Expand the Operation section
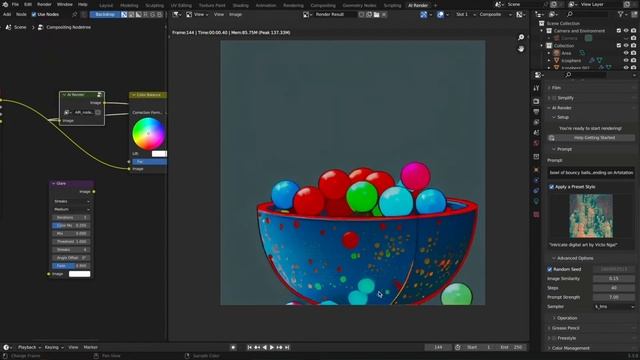The width and height of the screenshot is (640, 360). (x=567, y=318)
